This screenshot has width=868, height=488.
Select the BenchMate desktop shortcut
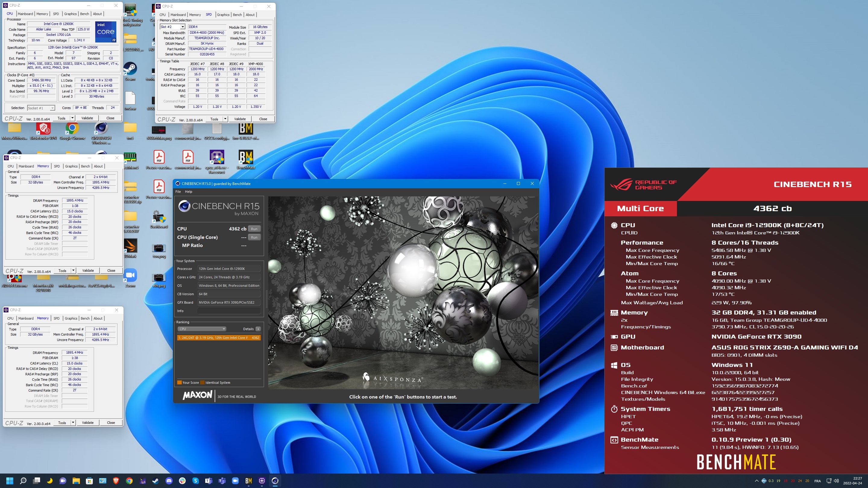click(x=246, y=160)
